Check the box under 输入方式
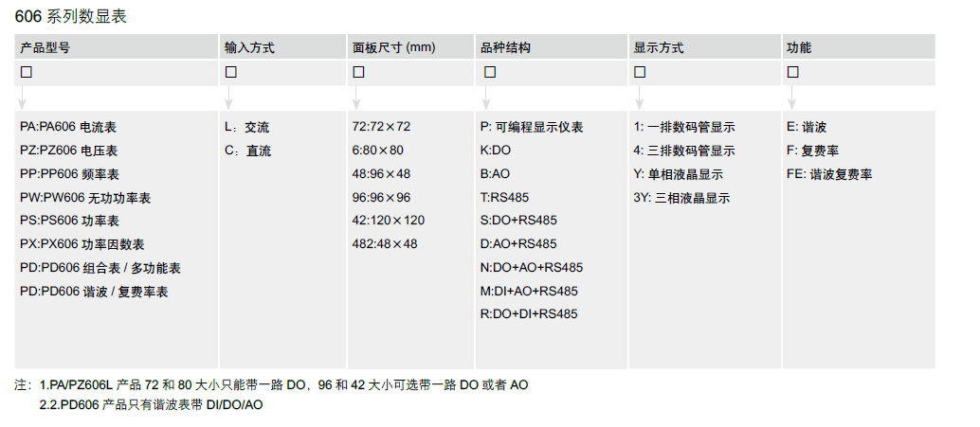This screenshot has width=980, height=427. pyautogui.click(x=230, y=72)
